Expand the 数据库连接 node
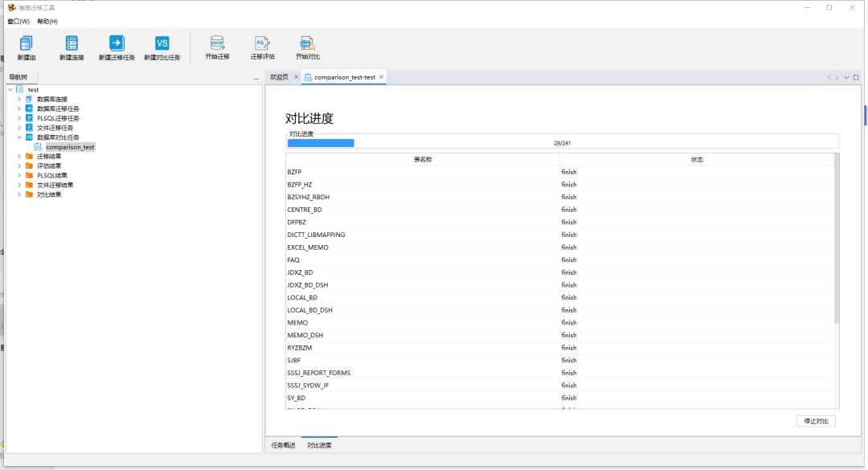 click(x=19, y=99)
